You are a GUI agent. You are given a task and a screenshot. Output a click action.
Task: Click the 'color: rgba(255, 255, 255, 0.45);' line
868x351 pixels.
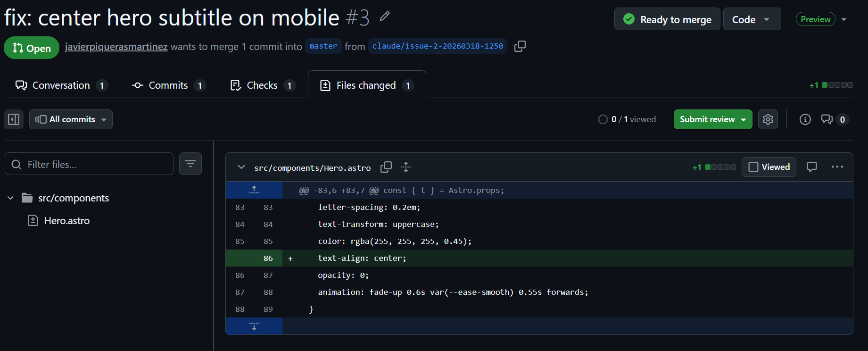pyautogui.click(x=395, y=242)
